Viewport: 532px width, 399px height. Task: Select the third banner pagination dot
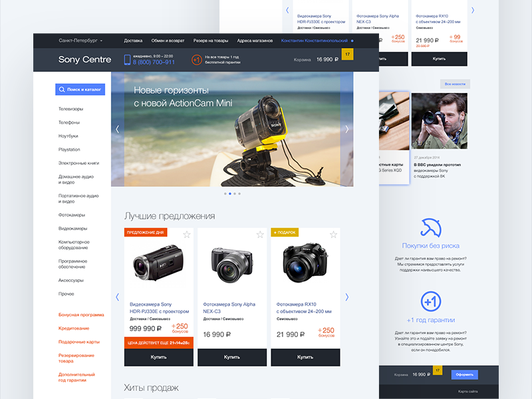click(235, 194)
